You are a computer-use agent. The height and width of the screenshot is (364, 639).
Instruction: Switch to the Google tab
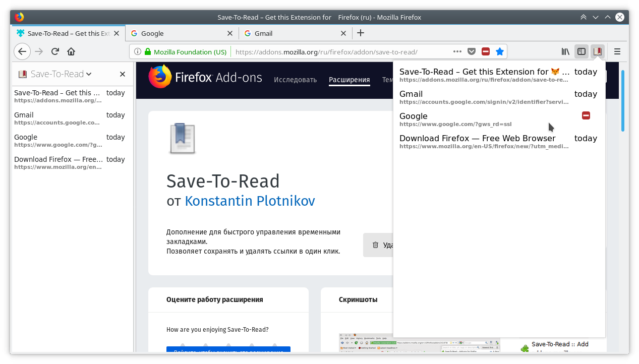183,33
